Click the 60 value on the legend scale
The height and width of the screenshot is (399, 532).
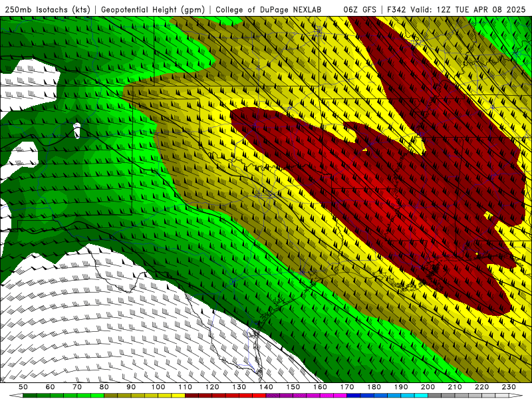[x=51, y=387]
